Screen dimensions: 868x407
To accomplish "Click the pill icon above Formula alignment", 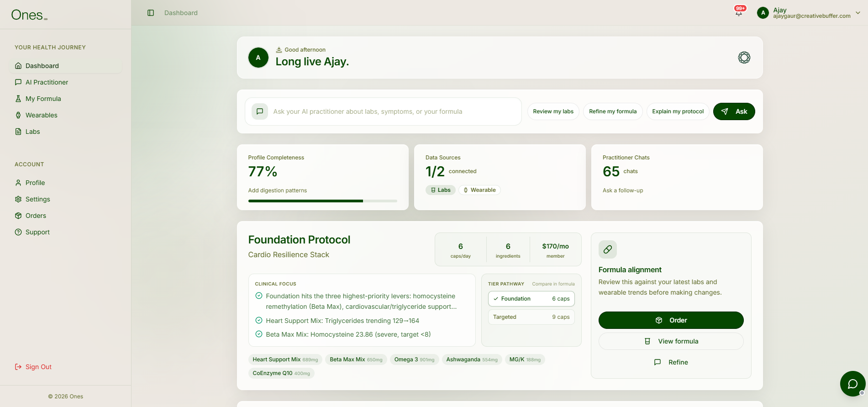I will point(608,249).
